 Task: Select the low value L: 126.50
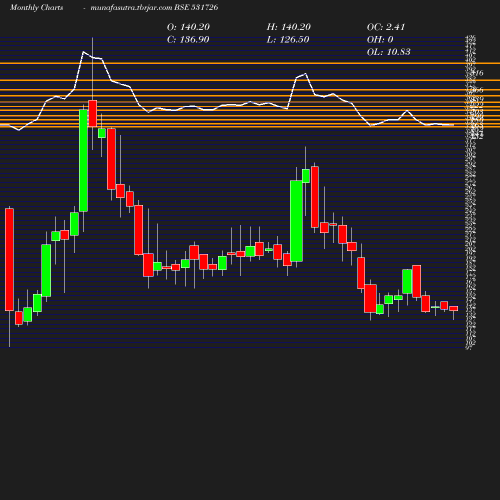(x=288, y=39)
